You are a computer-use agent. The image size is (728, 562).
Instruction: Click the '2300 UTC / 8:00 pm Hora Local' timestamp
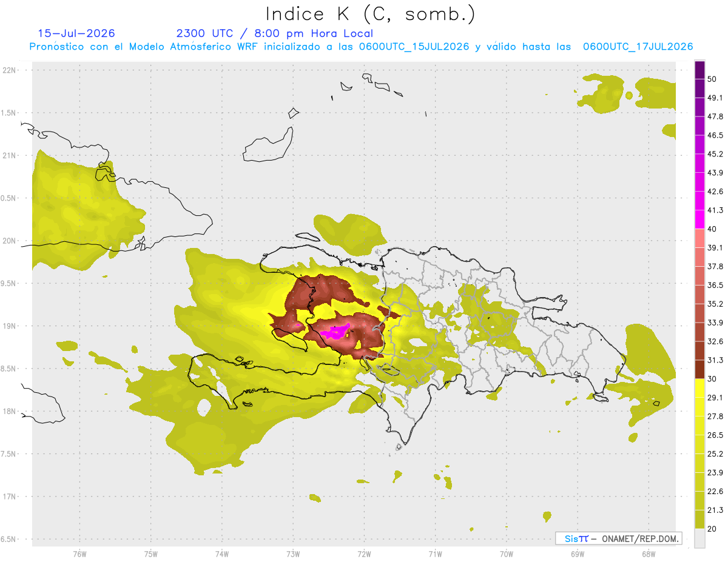(275, 33)
